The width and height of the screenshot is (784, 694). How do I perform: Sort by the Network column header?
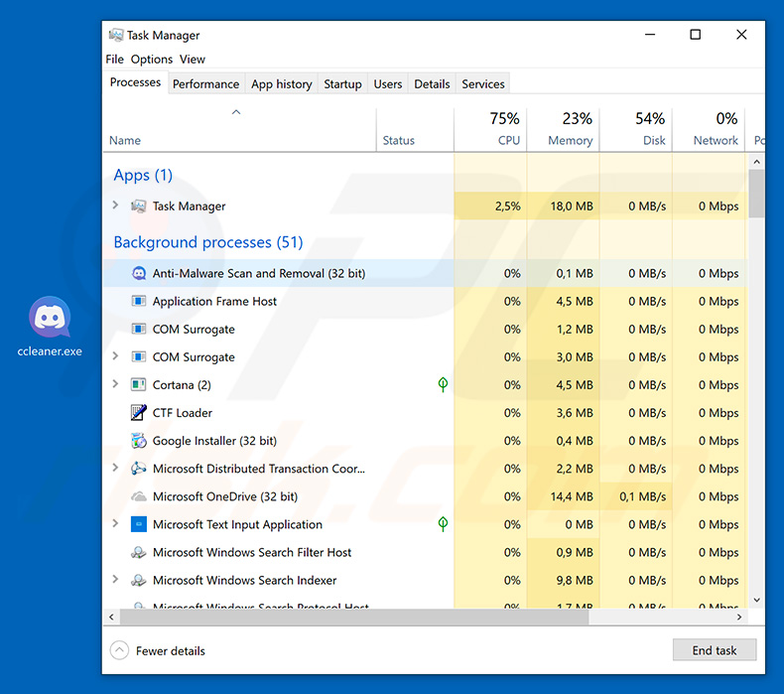[x=709, y=129]
